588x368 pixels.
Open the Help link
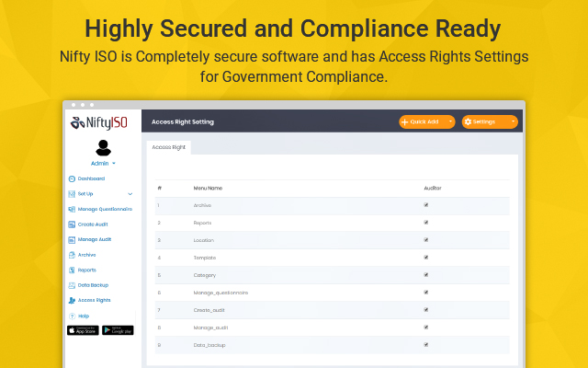[x=84, y=316]
